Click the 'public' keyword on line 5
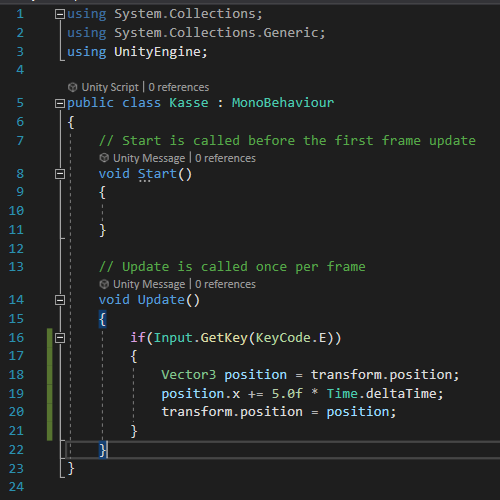The height and width of the screenshot is (500, 500). click(90, 103)
